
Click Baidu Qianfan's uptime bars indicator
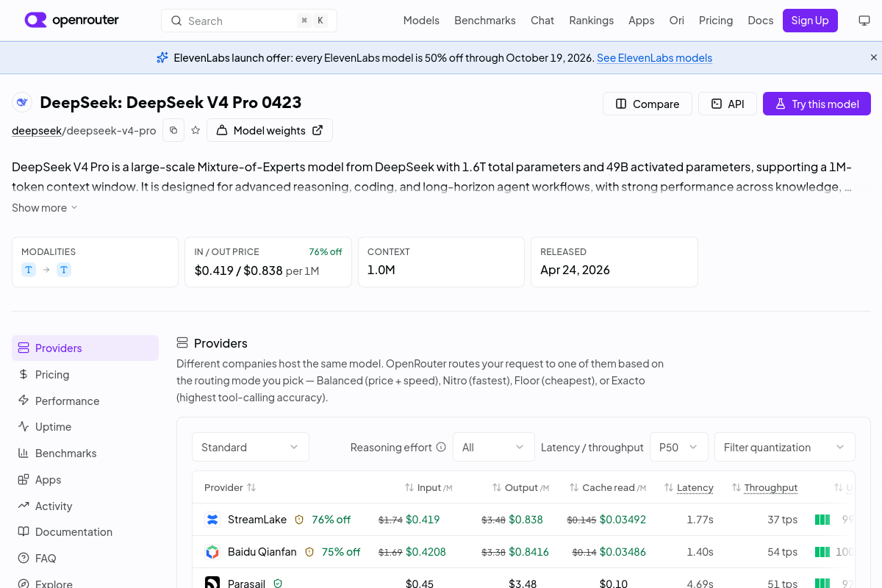[822, 551]
